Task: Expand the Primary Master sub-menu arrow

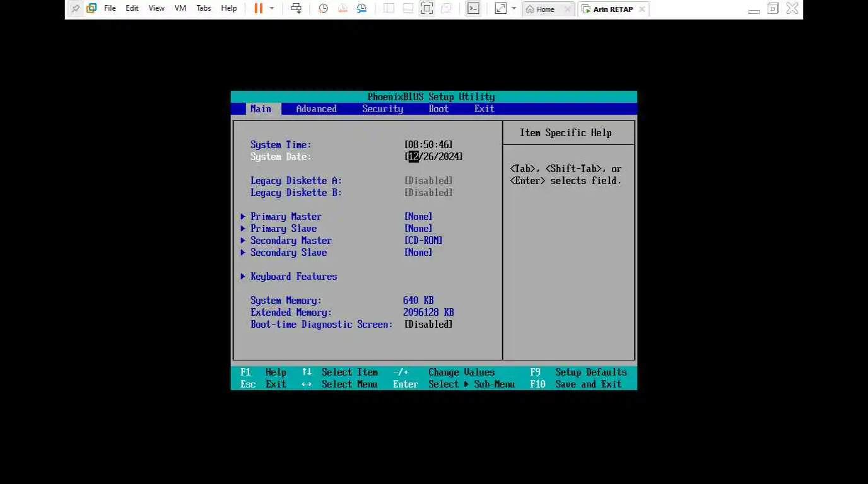Action: pos(243,217)
